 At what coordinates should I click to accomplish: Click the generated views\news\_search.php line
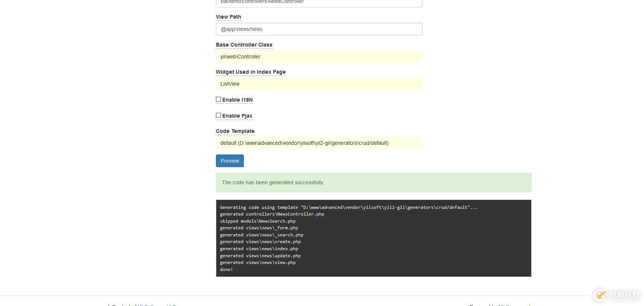pos(261,235)
